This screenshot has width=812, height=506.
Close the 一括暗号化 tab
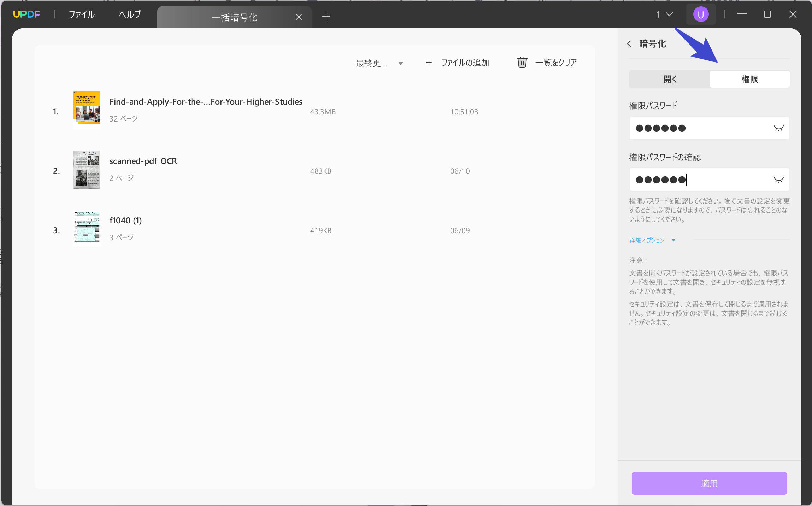click(x=299, y=17)
